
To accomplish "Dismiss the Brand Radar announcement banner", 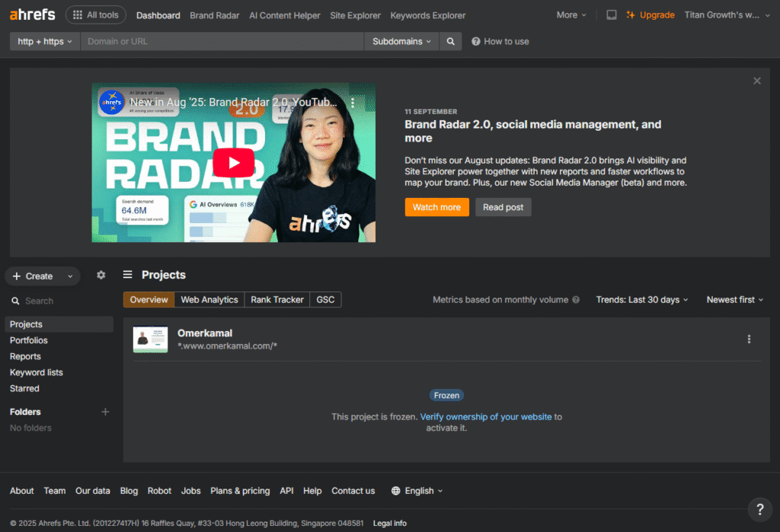I will 756,81.
